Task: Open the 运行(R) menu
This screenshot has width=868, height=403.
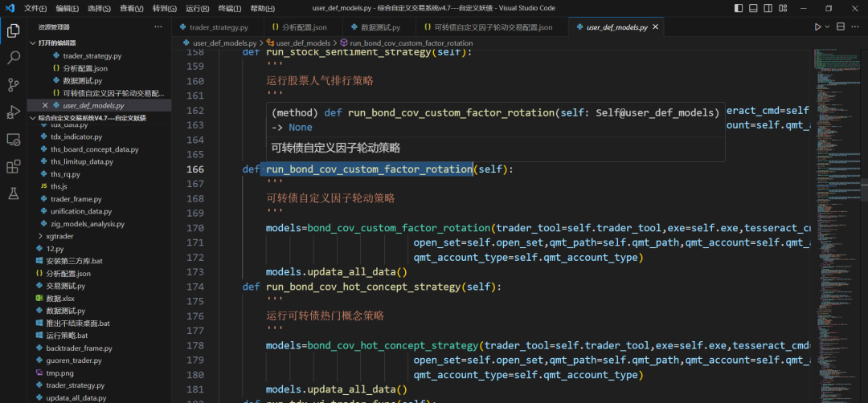Action: tap(197, 8)
